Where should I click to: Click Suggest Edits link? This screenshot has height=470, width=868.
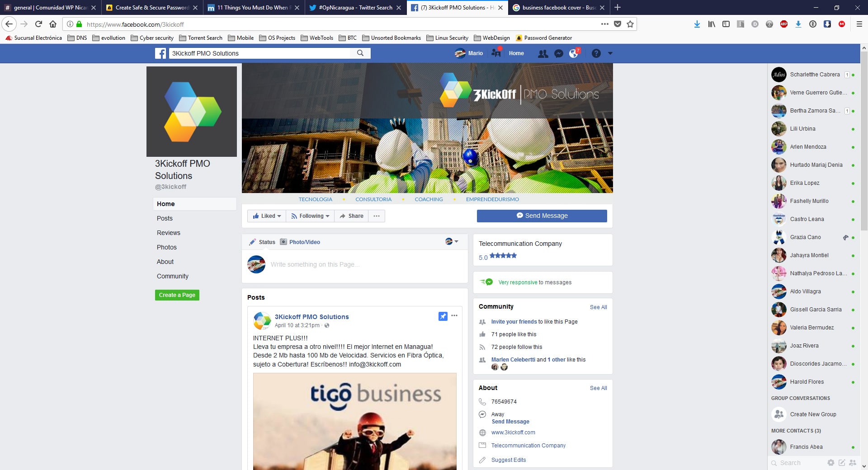click(509, 460)
